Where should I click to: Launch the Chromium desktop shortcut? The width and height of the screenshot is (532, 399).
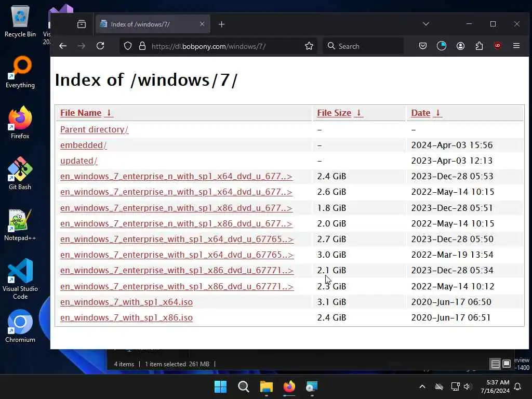(x=20, y=326)
